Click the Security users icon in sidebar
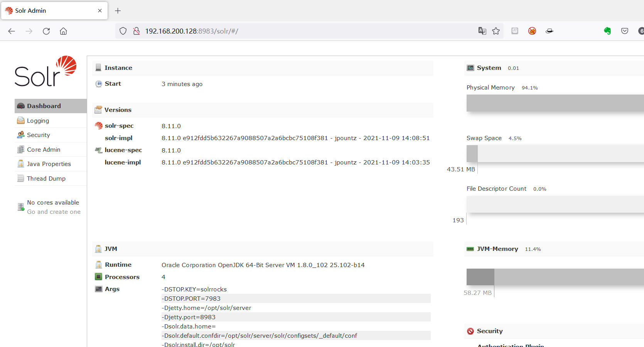The image size is (644, 347). tap(21, 135)
